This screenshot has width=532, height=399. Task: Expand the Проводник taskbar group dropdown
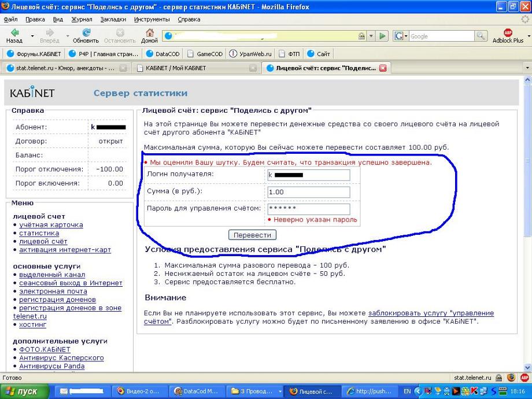(x=280, y=391)
